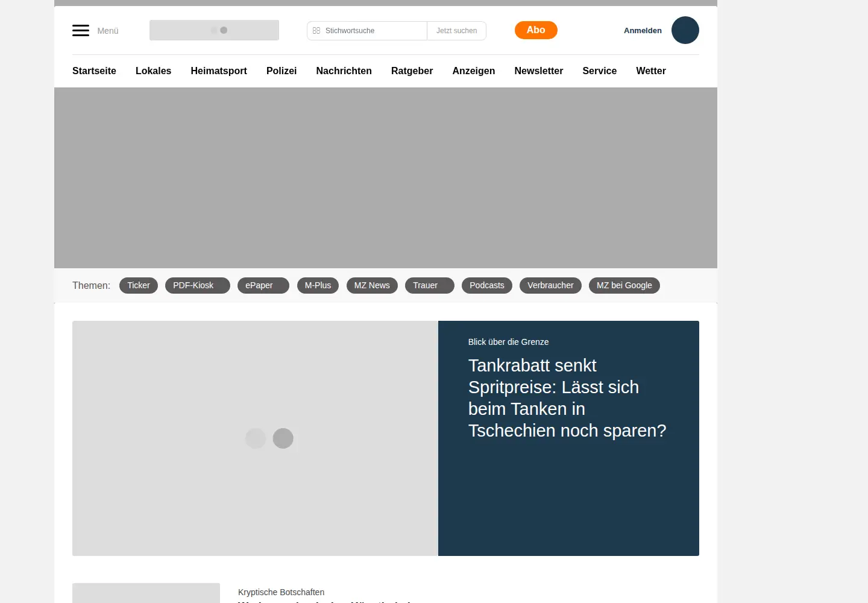Viewport: 868px width, 603px height.
Task: Click the search field grid icon
Action: [316, 30]
